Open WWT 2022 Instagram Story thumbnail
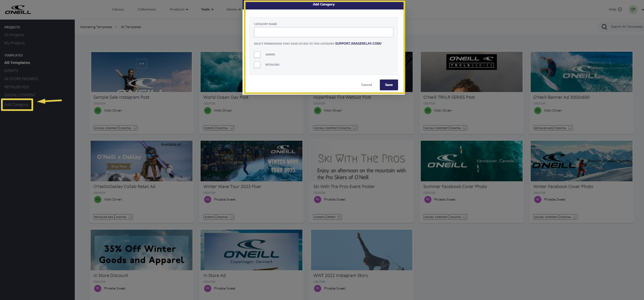The width and height of the screenshot is (644, 300). point(362,250)
